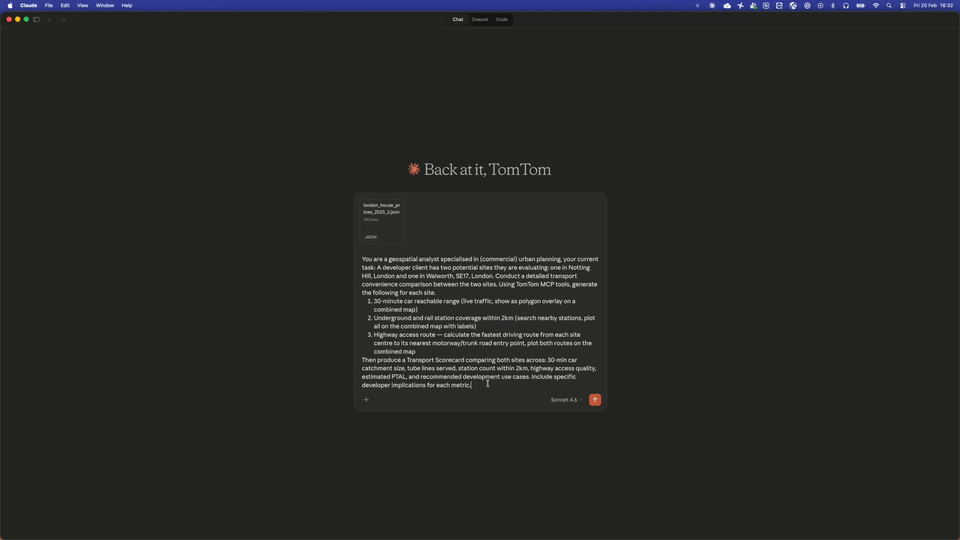
Task: Go forward using the right arrow
Action: (62, 19)
